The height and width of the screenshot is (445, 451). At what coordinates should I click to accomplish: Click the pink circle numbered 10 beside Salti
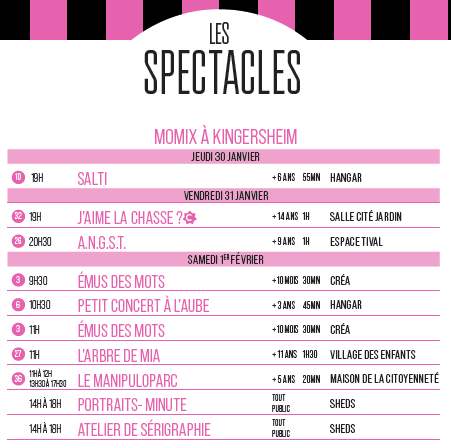tap(18, 177)
